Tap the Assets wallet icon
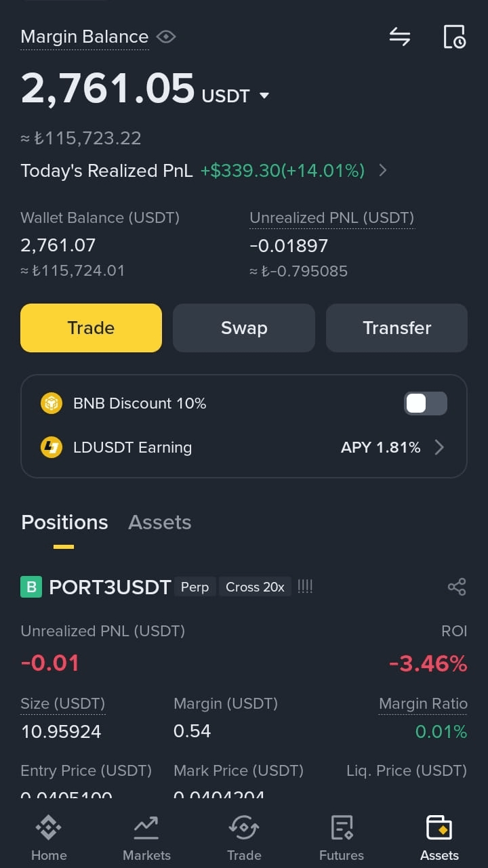The width and height of the screenshot is (488, 868). [x=439, y=828]
